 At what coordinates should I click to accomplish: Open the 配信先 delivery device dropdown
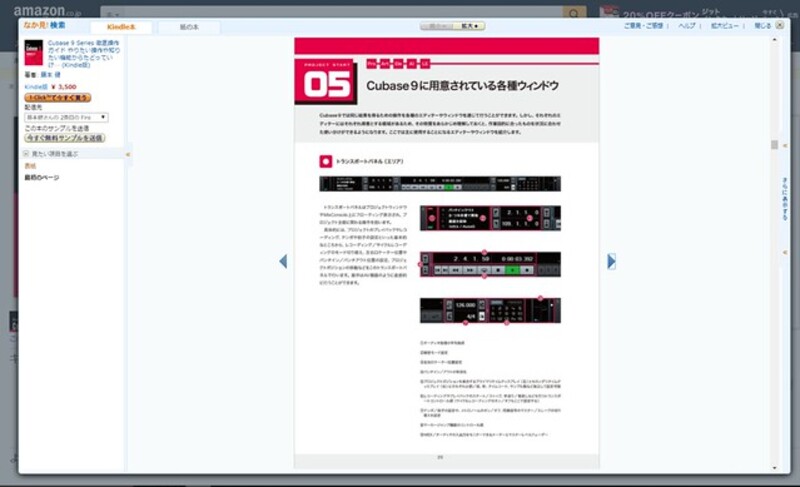(x=66, y=117)
